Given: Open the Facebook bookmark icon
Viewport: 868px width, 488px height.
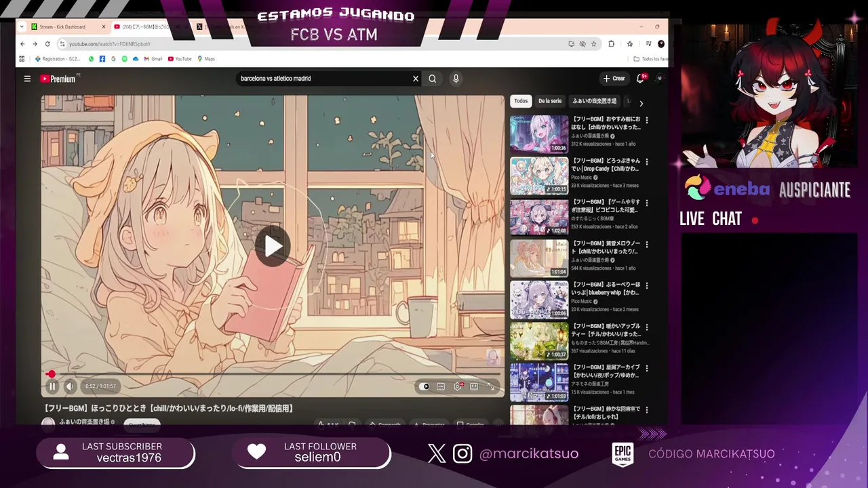Looking at the screenshot, I should click(102, 59).
